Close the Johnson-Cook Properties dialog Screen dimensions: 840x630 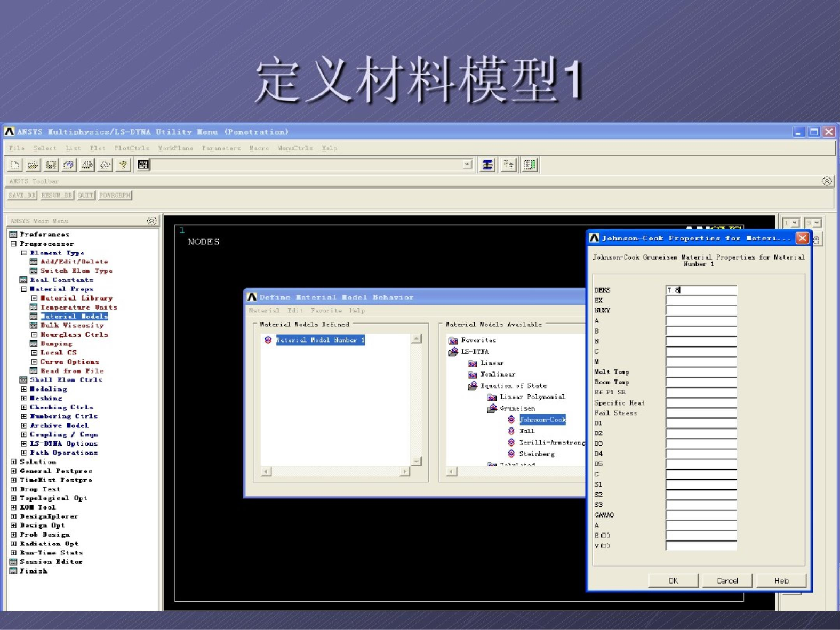[802, 238]
